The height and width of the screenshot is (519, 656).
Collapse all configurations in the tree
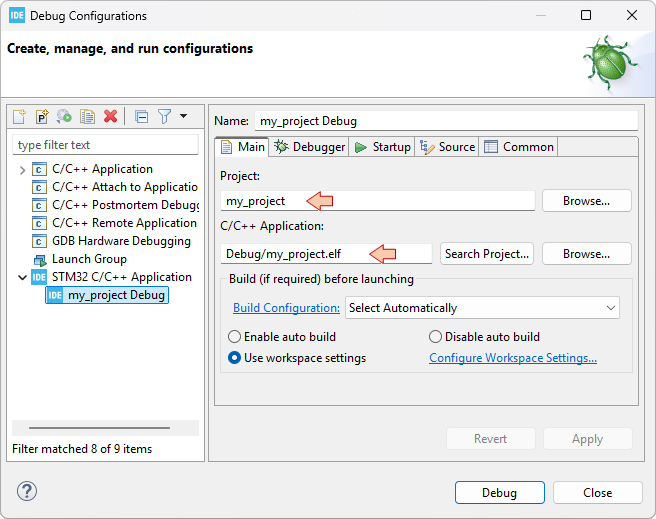[141, 117]
